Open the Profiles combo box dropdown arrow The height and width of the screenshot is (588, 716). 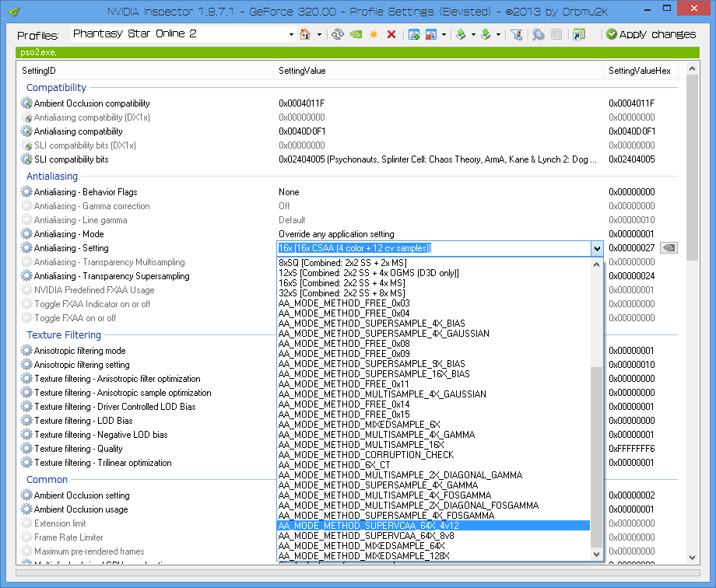[291, 35]
